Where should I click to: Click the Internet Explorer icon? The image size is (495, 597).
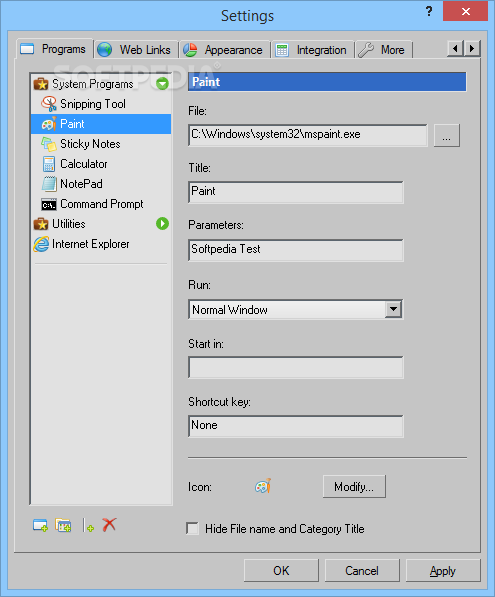coord(41,244)
